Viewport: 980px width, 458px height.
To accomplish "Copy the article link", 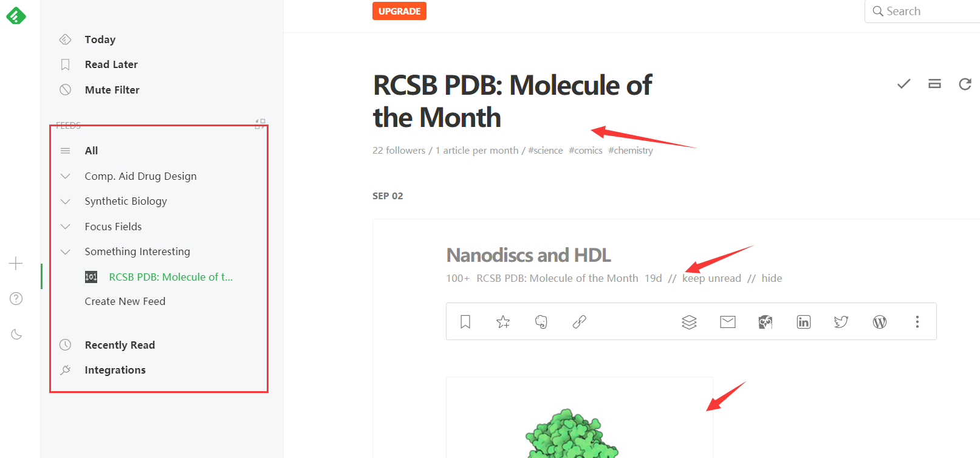I will click(579, 322).
